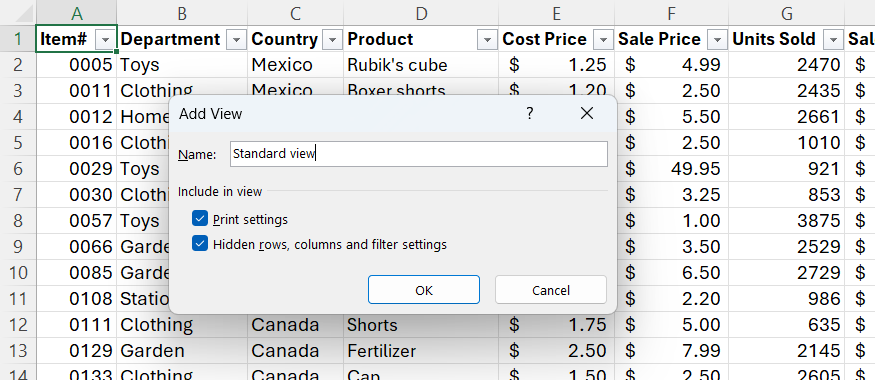Uncheck the Print settings checkbox
Viewport: 875px width, 380px height.
pyautogui.click(x=199, y=219)
